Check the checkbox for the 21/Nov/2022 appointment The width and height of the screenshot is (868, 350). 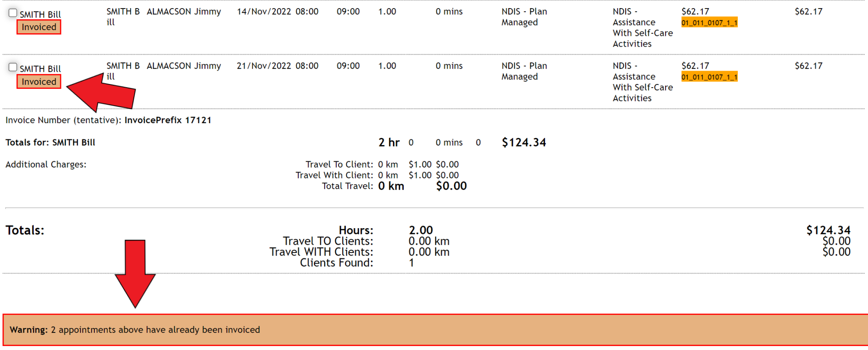pyautogui.click(x=12, y=67)
